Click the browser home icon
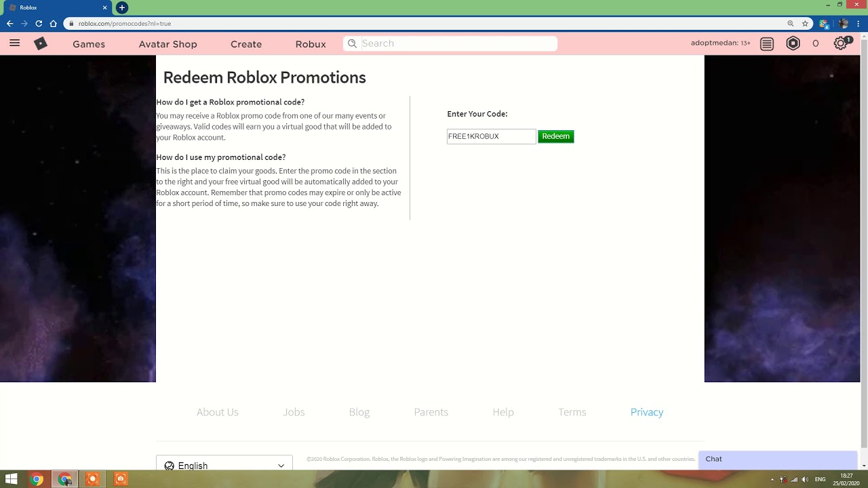The width and height of the screenshot is (868, 488). point(54,23)
